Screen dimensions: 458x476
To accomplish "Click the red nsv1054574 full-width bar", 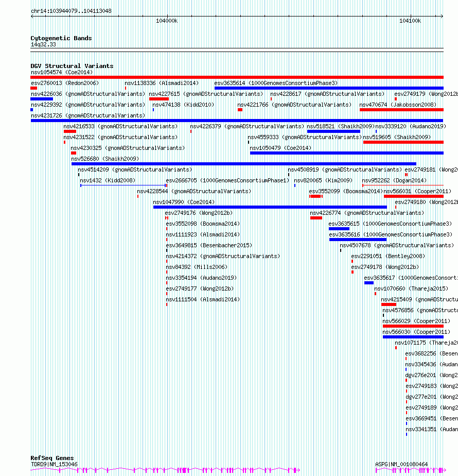I will [x=237, y=77].
